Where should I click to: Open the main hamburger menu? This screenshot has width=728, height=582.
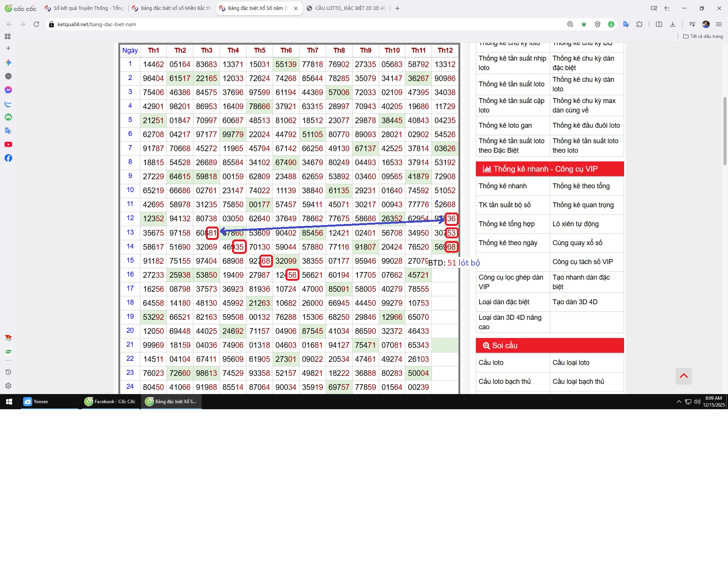coord(719,24)
